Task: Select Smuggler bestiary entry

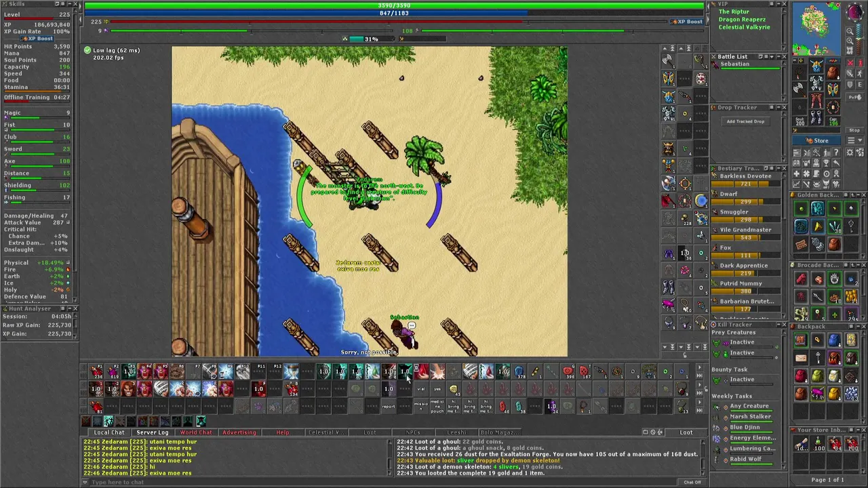Action: pos(745,216)
